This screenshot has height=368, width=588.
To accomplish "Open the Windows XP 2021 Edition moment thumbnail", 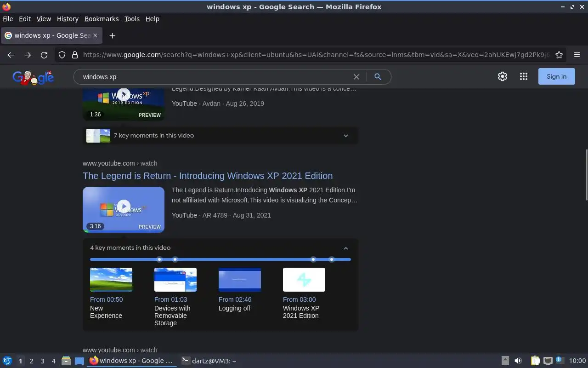I will (x=304, y=280).
